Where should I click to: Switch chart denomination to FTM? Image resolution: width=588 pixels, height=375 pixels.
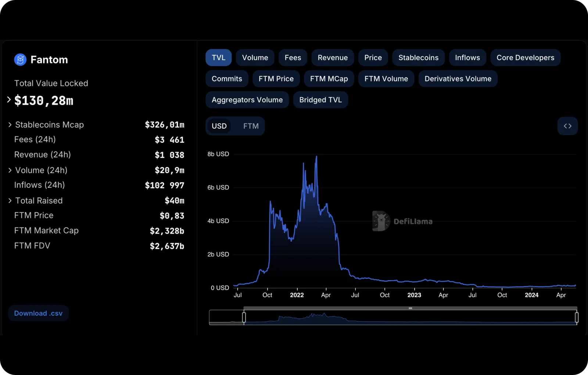click(251, 126)
